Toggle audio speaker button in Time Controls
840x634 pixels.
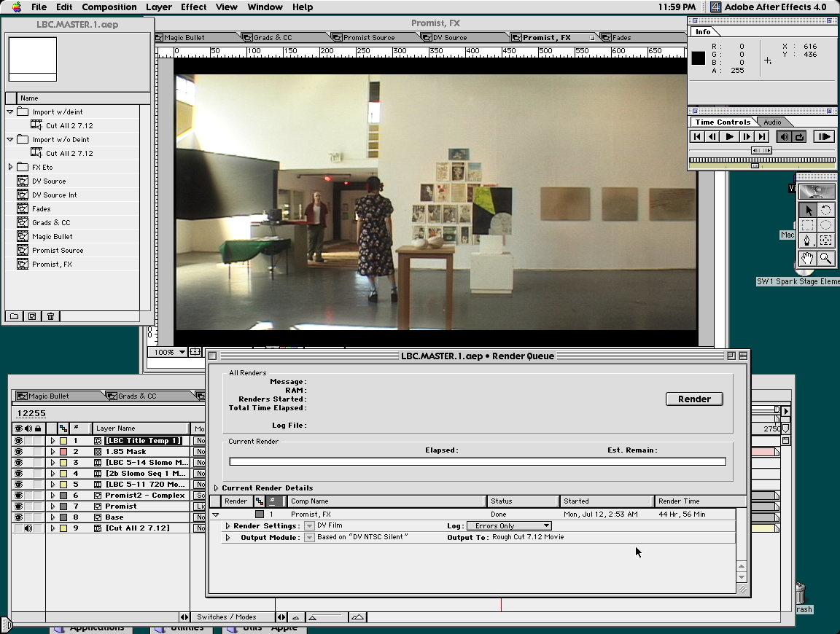784,136
